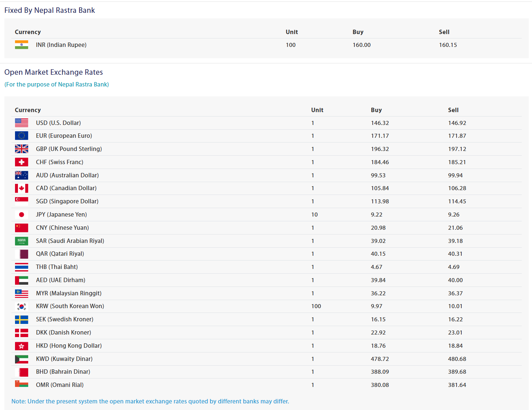Click the United States flag icon
The height and width of the screenshot is (410, 532).
coord(21,123)
